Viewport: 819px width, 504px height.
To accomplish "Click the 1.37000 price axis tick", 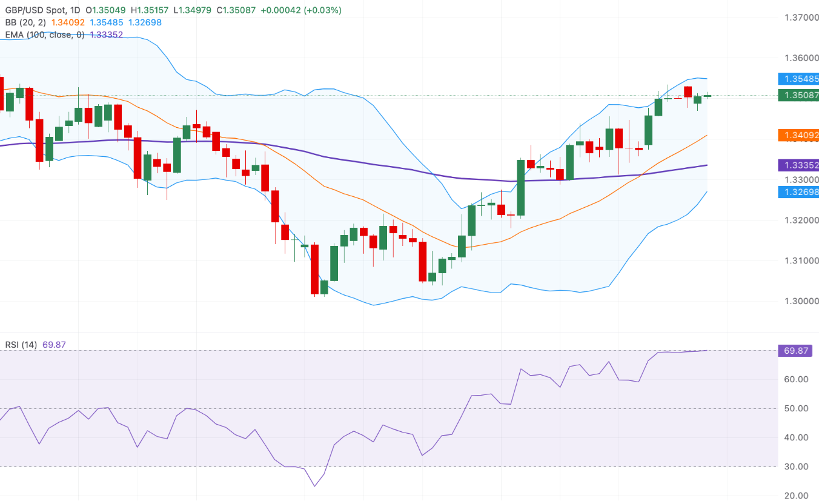I will 797,18.
